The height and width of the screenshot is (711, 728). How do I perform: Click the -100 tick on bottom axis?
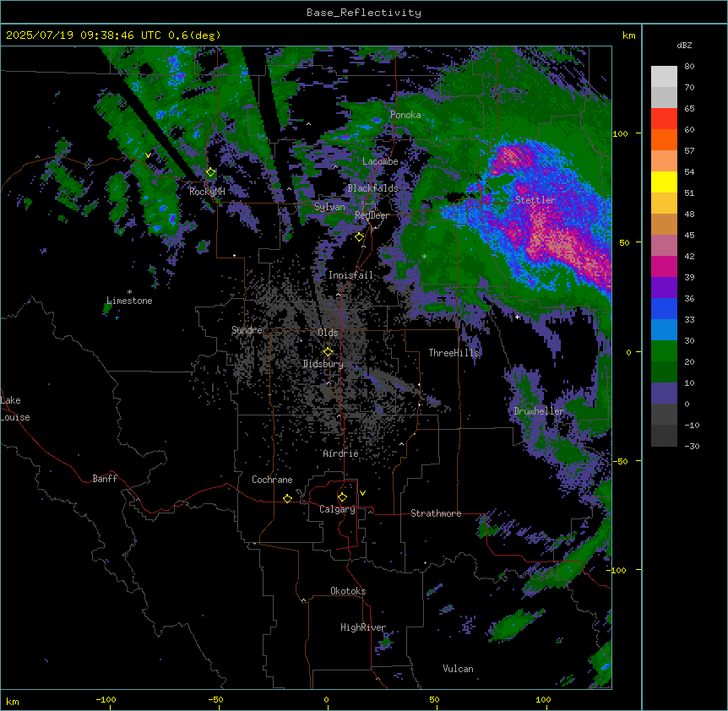click(106, 699)
